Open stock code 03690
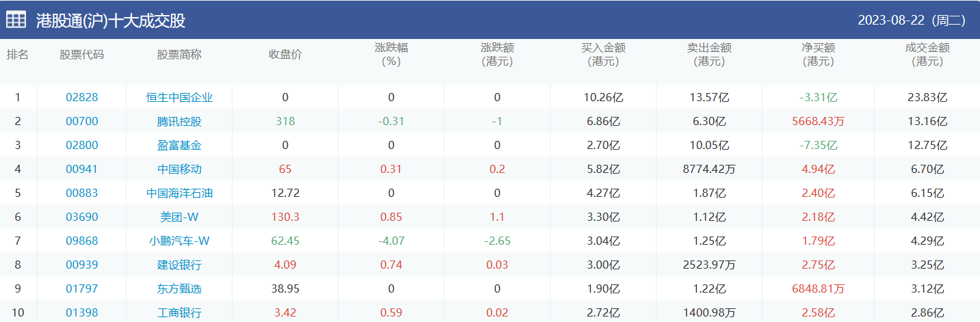Screen dimensions: 980x322 (x=82, y=217)
